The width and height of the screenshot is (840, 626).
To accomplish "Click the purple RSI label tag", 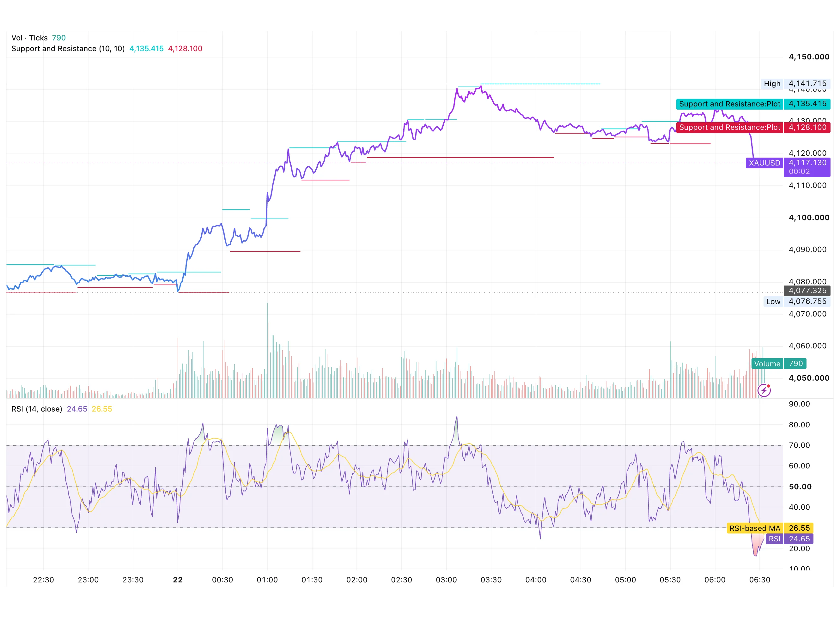I will [x=774, y=539].
